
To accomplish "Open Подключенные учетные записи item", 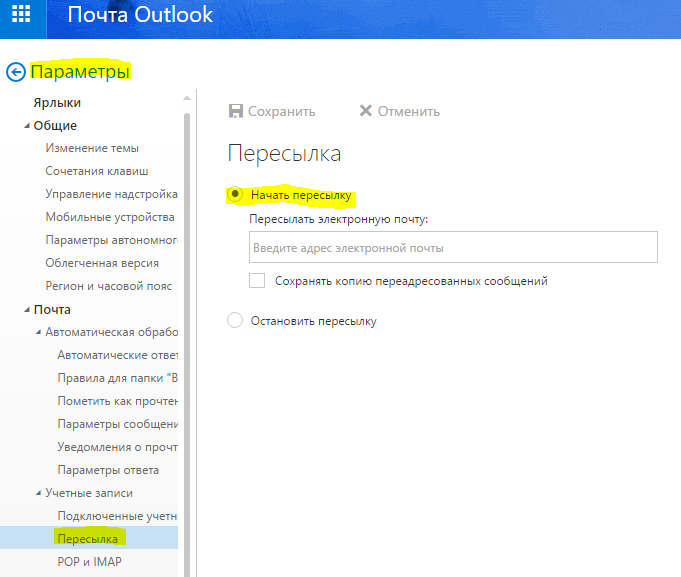I will click(x=117, y=516).
